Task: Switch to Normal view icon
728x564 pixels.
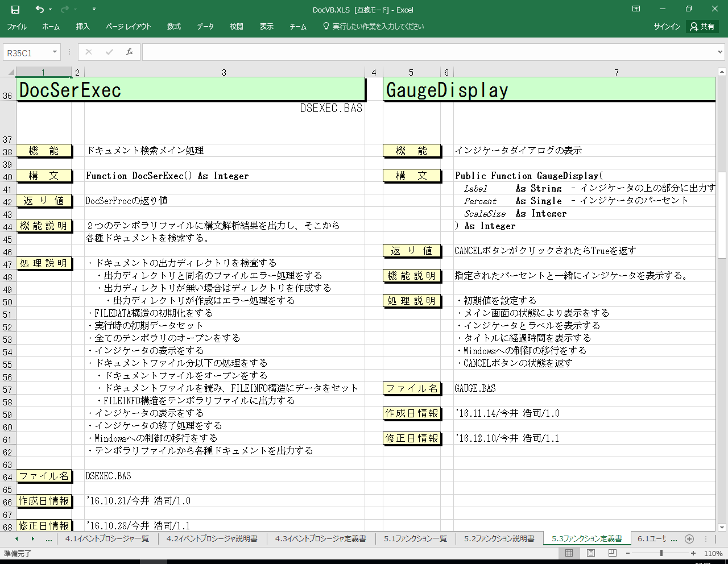Action: click(x=569, y=553)
